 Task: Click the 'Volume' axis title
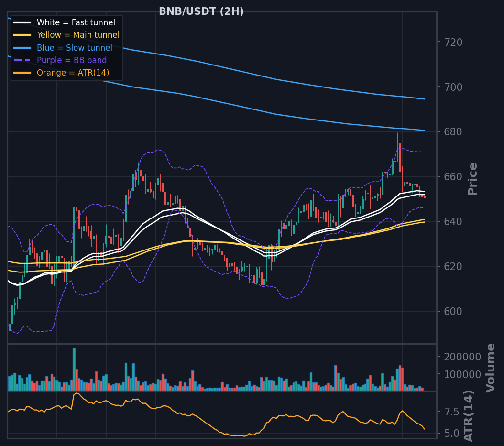point(490,368)
